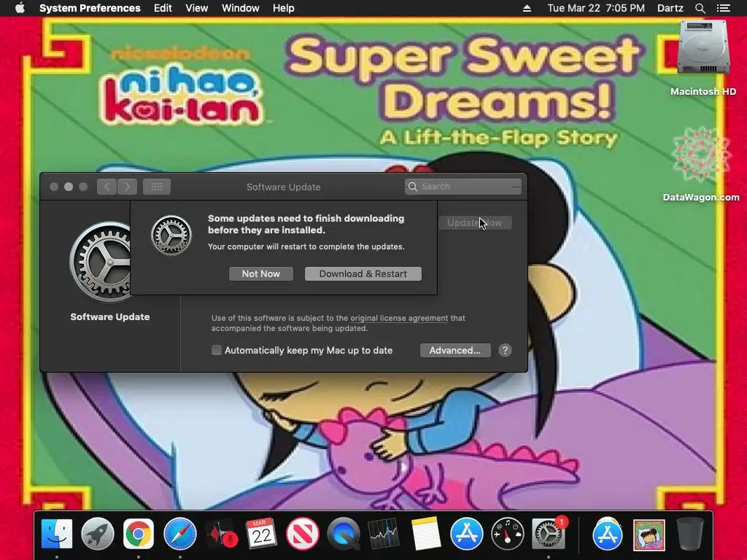Open Macintosh HD drive on desktop
This screenshot has width=747, height=560.
703,58
